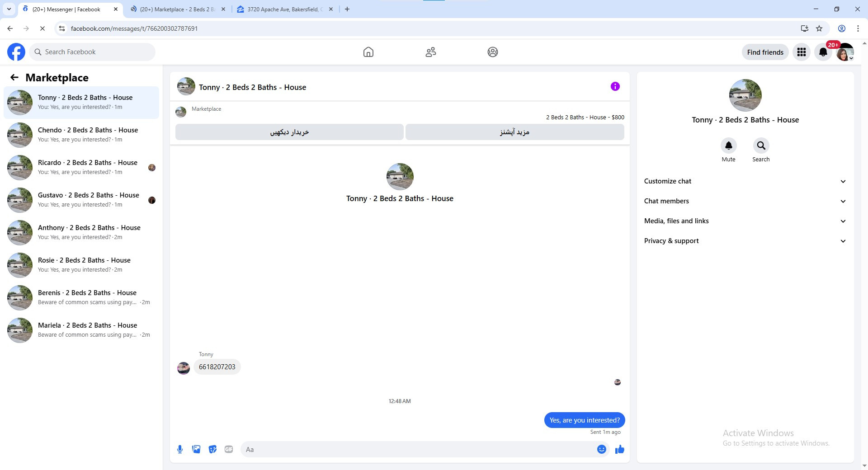Click the Search Facebook field
The height and width of the screenshot is (470, 868).
[92, 52]
